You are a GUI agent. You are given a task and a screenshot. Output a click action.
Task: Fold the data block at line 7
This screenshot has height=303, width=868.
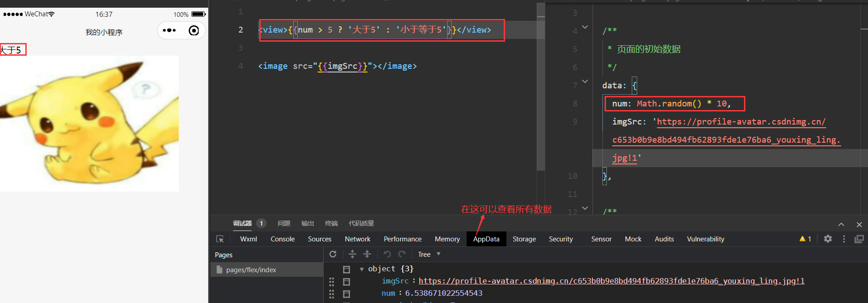(x=585, y=82)
